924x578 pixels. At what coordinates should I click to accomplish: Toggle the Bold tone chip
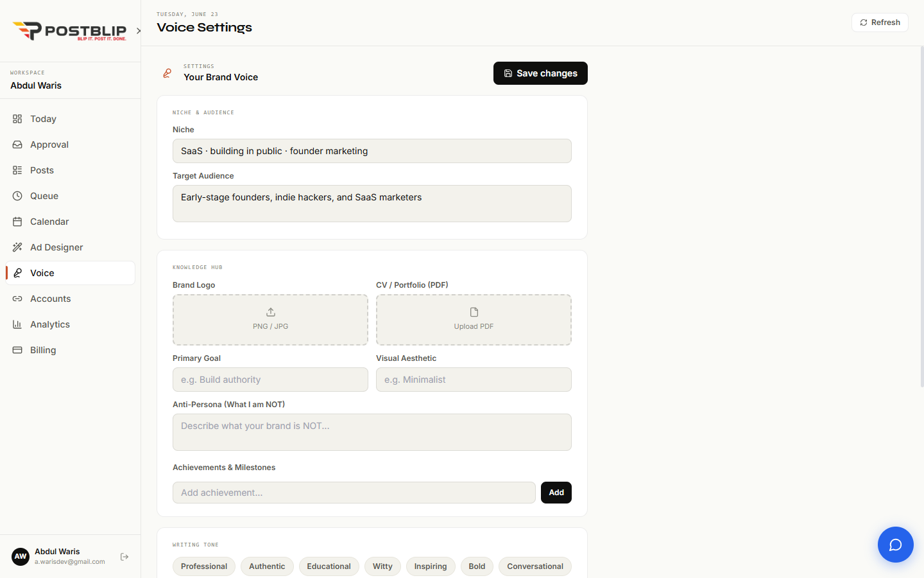[477, 566]
